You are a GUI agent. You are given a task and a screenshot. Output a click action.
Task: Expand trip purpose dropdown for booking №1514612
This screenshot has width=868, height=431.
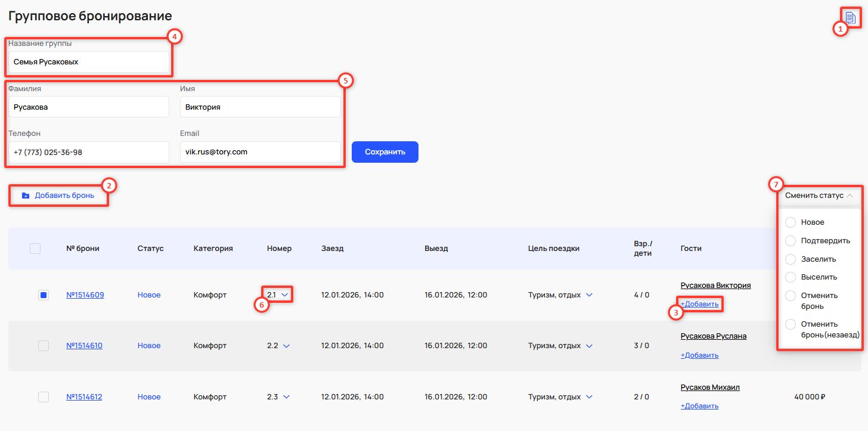[x=589, y=397]
